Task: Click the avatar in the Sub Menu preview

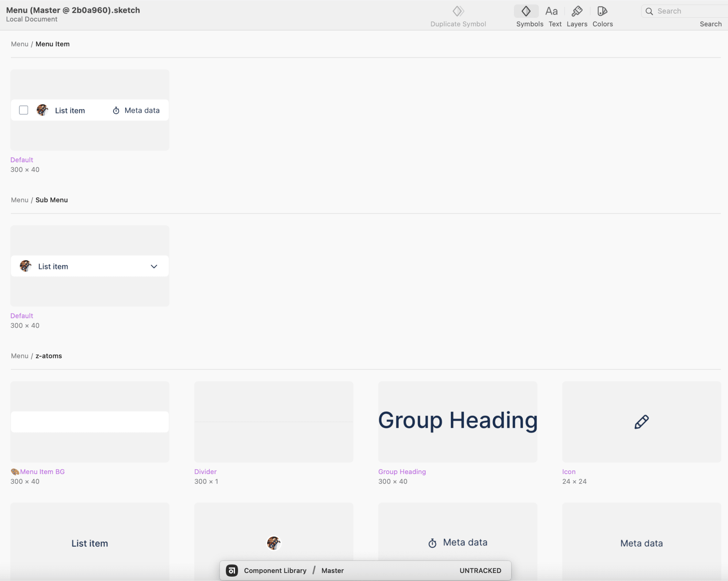Action: [x=26, y=266]
